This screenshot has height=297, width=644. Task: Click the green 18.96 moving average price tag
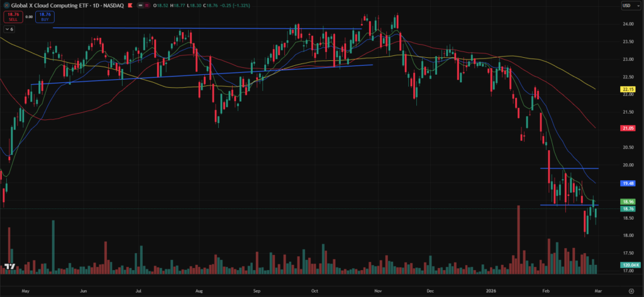click(x=627, y=202)
